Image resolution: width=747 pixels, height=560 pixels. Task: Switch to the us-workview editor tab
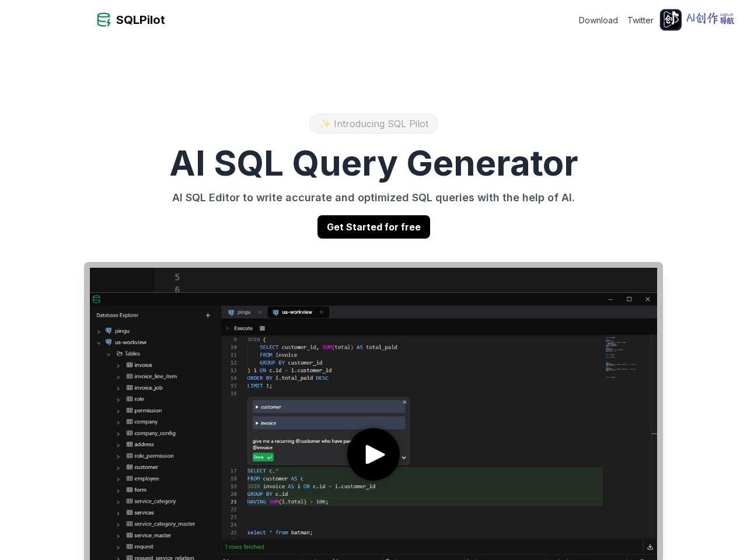pos(297,312)
